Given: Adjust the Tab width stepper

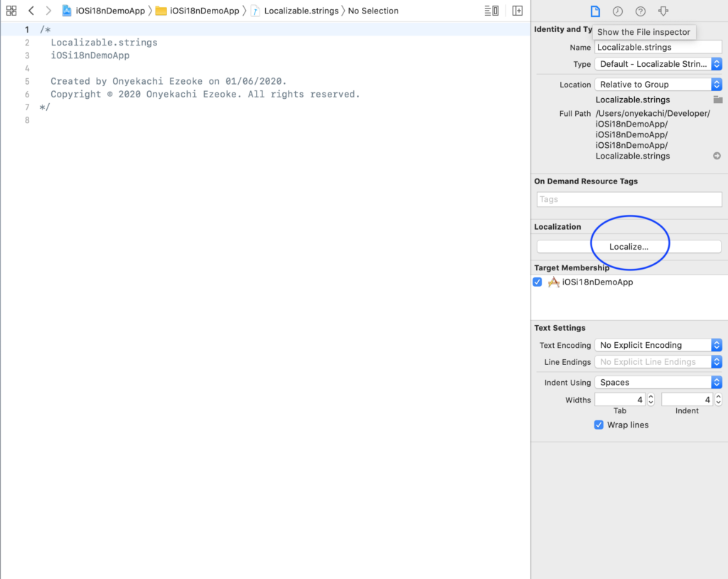Looking at the screenshot, I should 651,400.
